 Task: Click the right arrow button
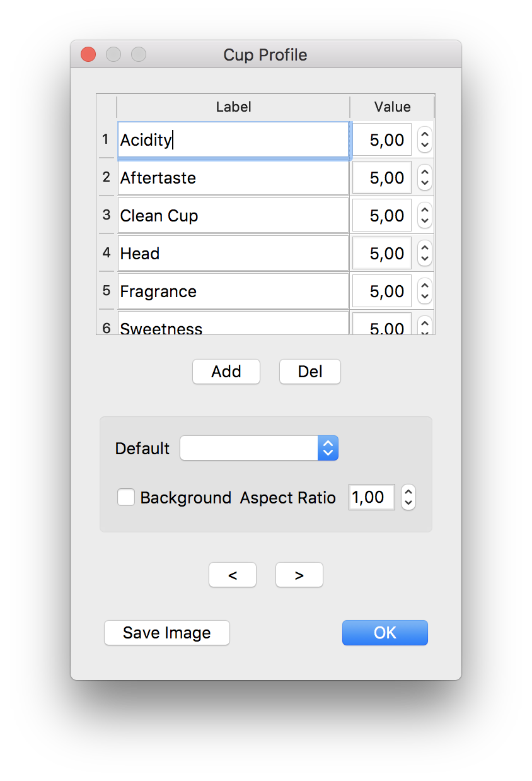[299, 575]
